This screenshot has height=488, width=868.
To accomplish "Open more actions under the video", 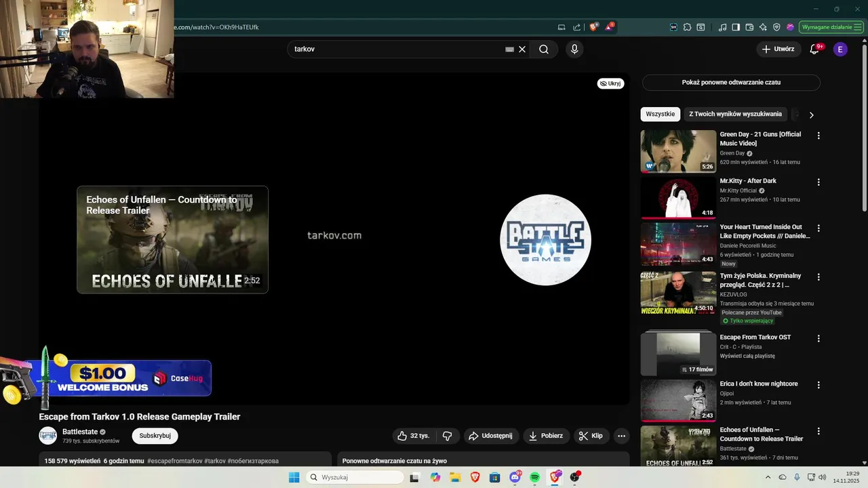I will tap(621, 436).
